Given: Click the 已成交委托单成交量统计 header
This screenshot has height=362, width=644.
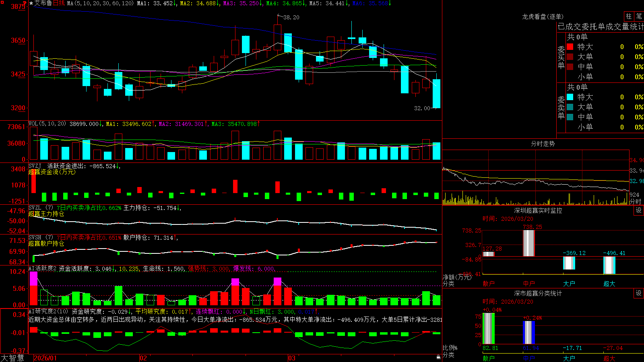Looking at the screenshot, I should point(601,27).
